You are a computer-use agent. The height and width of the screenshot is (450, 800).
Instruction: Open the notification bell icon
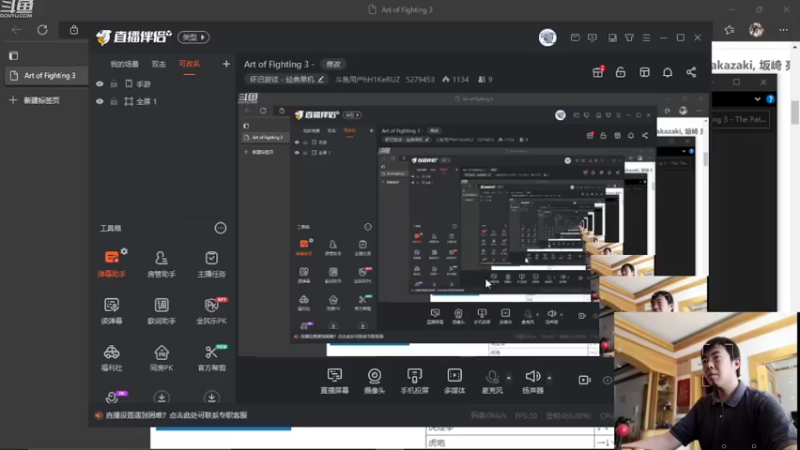coord(667,72)
